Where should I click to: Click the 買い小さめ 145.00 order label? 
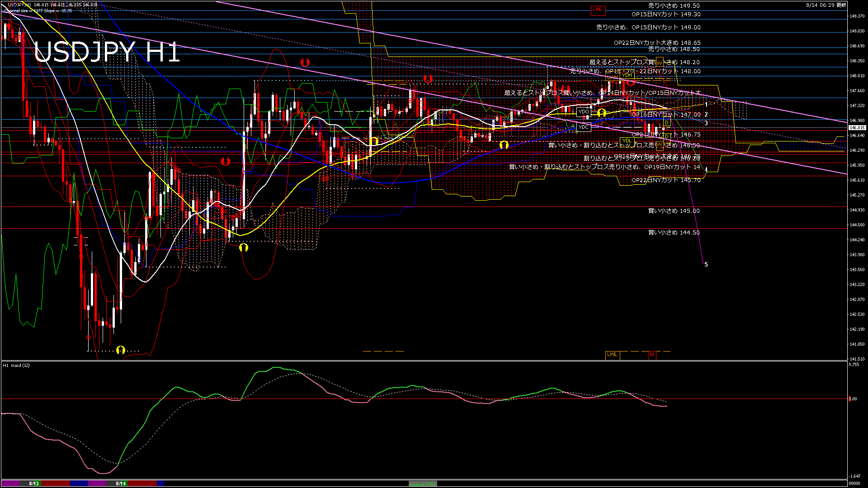[674, 211]
